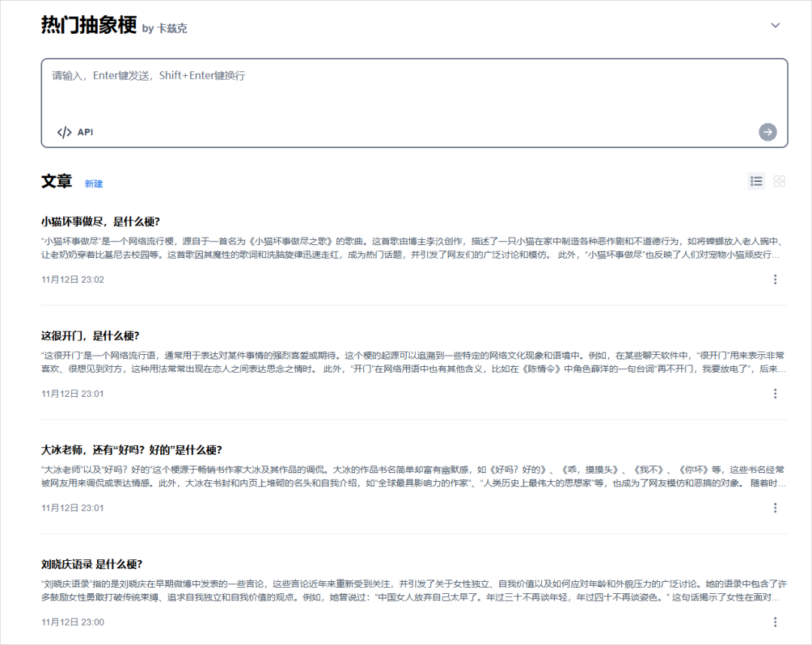
Task: Open article 小猫坏事做尽，是什么梗?
Action: tap(101, 222)
